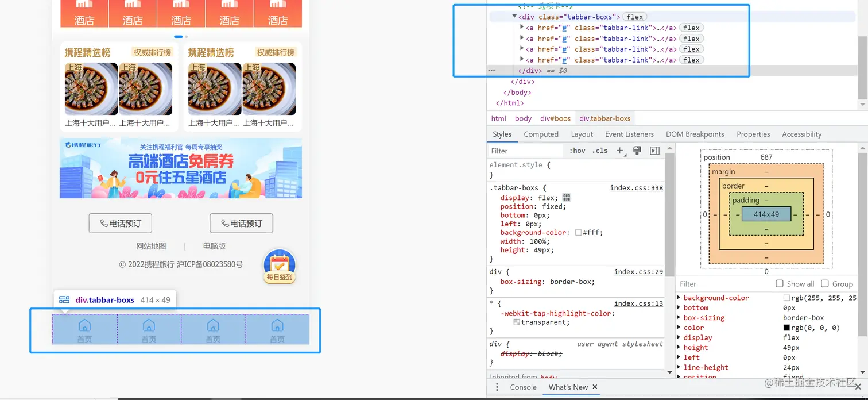Image resolution: width=868 pixels, height=400 pixels.
Task: Open the DOM Breakpoints tab
Action: pos(695,134)
